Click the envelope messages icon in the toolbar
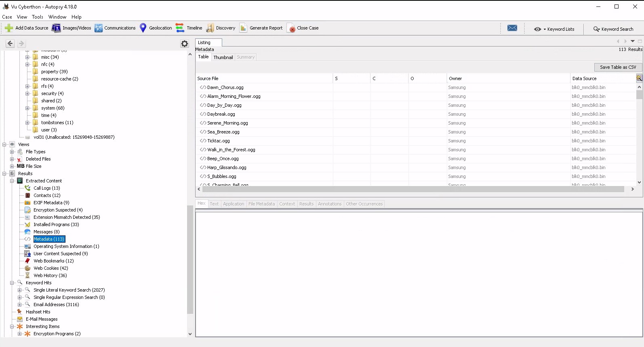644x347 pixels. (x=512, y=28)
